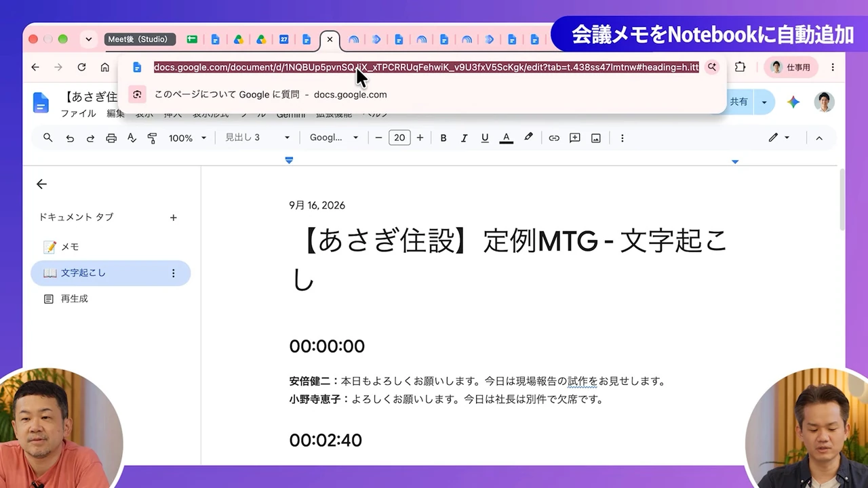The height and width of the screenshot is (488, 868).
Task: Open options for the 文字起こし tab
Action: [173, 273]
